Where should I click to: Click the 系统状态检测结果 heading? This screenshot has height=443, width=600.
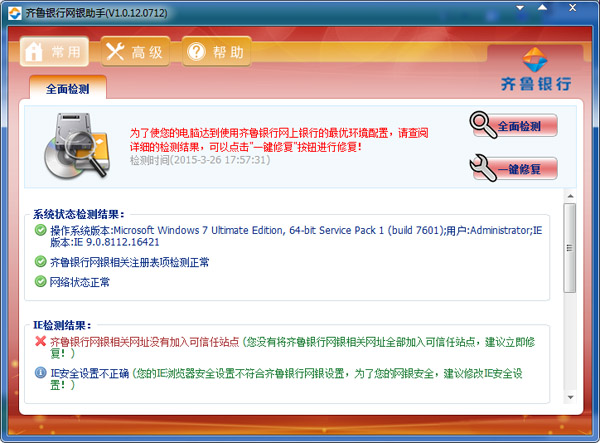[78, 214]
